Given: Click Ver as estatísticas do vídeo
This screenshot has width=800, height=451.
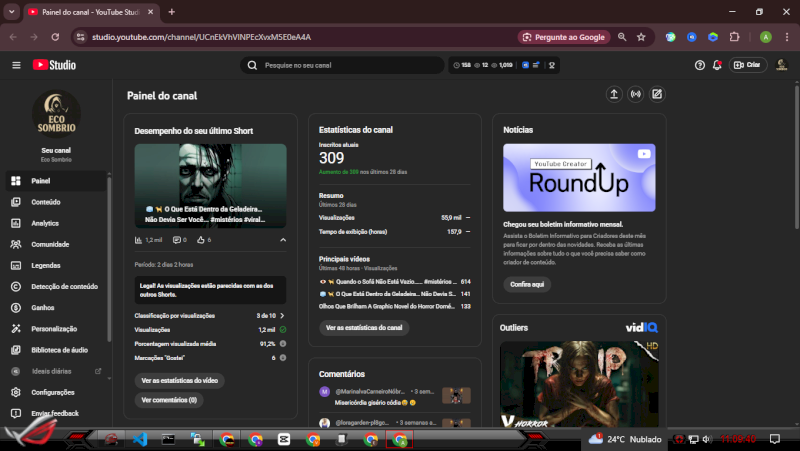Looking at the screenshot, I should 180,381.
